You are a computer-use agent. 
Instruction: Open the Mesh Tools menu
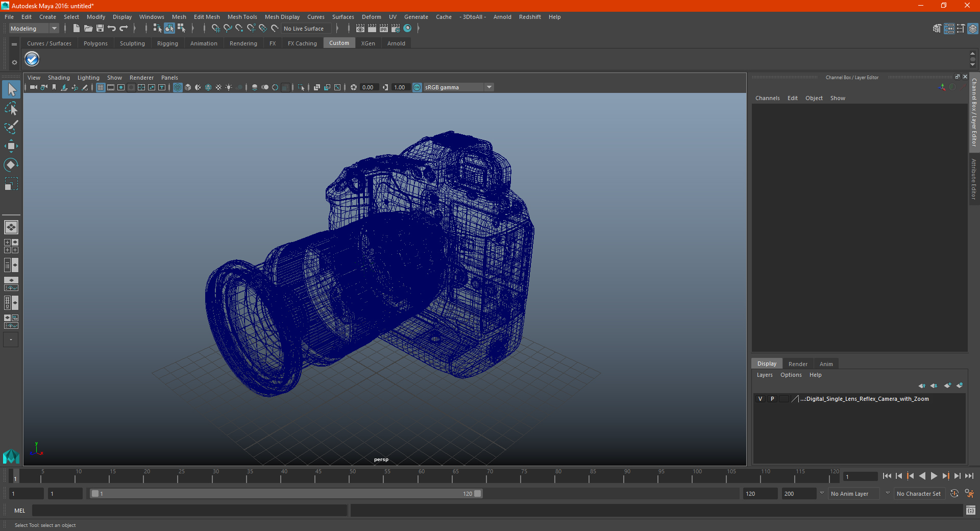pyautogui.click(x=242, y=17)
